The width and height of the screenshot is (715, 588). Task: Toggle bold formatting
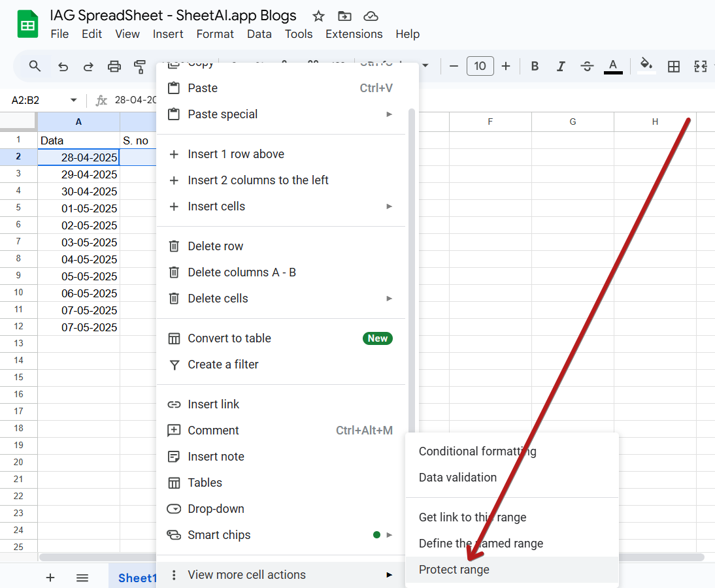[535, 67]
